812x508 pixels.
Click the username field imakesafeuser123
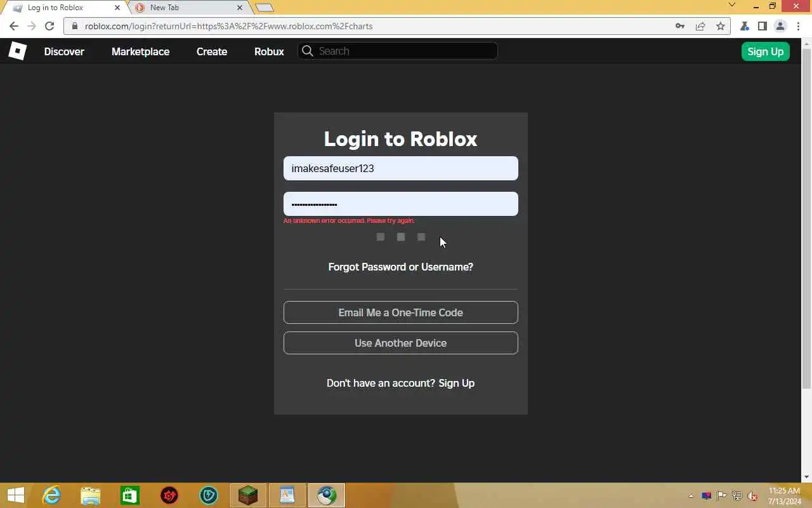[401, 168]
